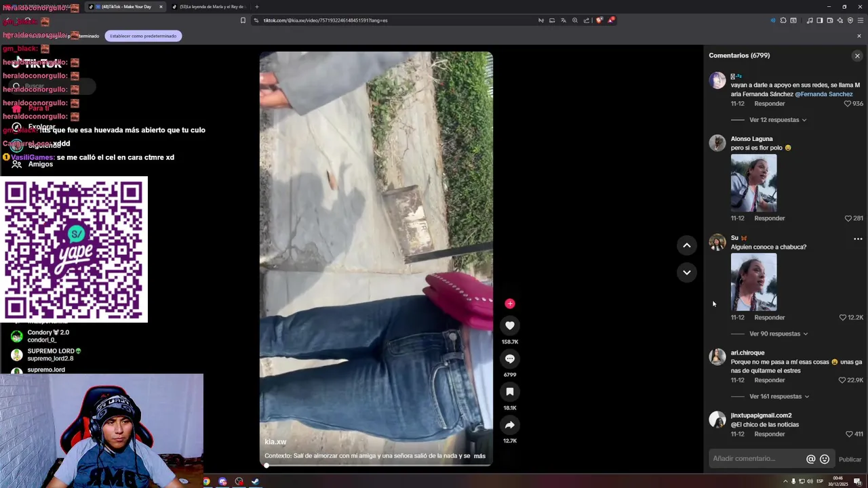
Task: Open a new browser tab
Action: tap(256, 7)
